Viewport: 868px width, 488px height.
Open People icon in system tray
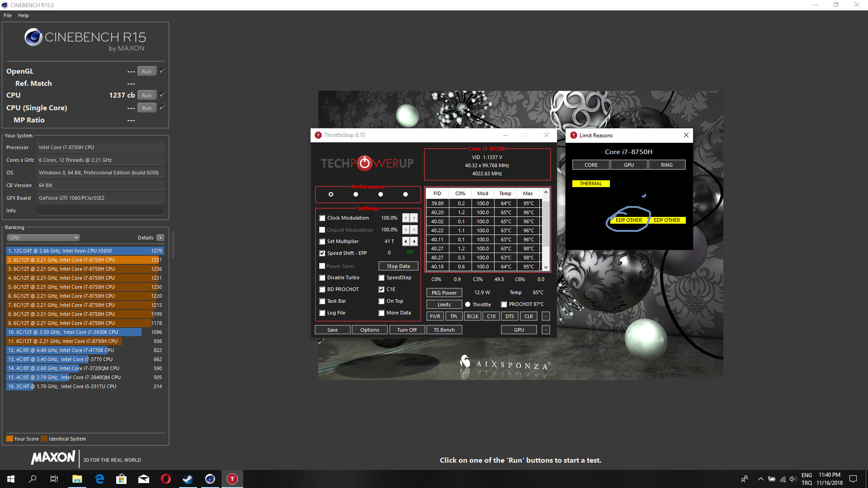coord(744,479)
